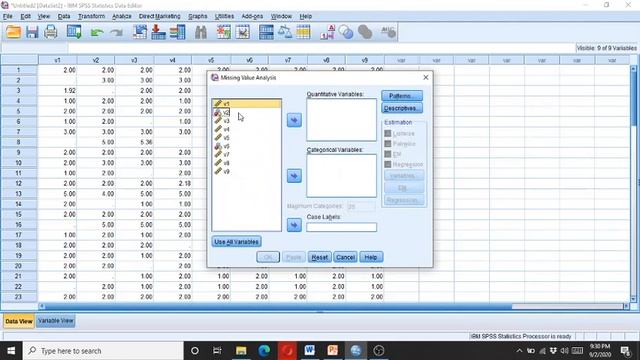Open PowerPoint from the Windows taskbar
This screenshot has width=640, height=360.
(x=333, y=350)
